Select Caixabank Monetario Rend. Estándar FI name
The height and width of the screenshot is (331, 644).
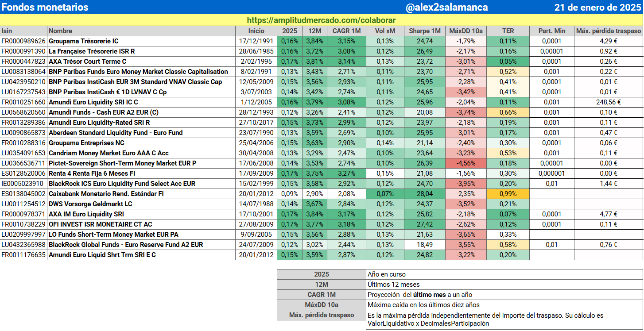point(106,194)
